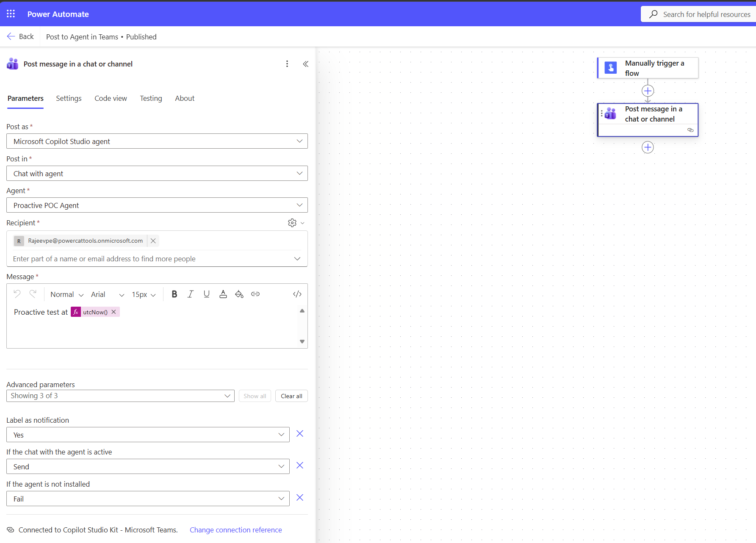This screenshot has height=543, width=756.
Task: Remove the Label as notification parameter
Action: click(x=300, y=434)
